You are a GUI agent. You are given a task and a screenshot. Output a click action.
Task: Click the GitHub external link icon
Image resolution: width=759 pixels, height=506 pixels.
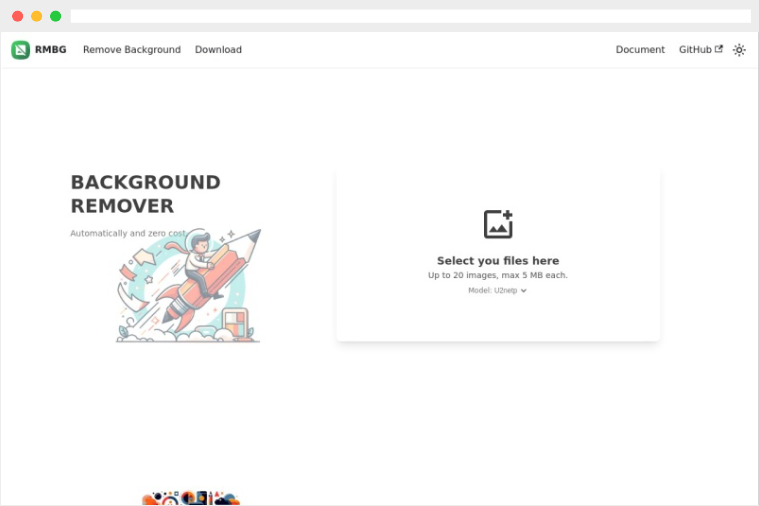click(x=719, y=49)
